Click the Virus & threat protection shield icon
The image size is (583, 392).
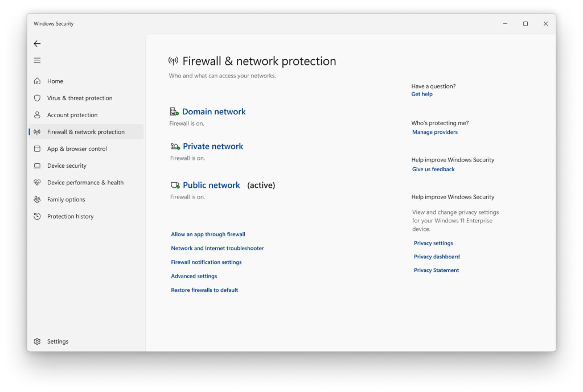37,98
